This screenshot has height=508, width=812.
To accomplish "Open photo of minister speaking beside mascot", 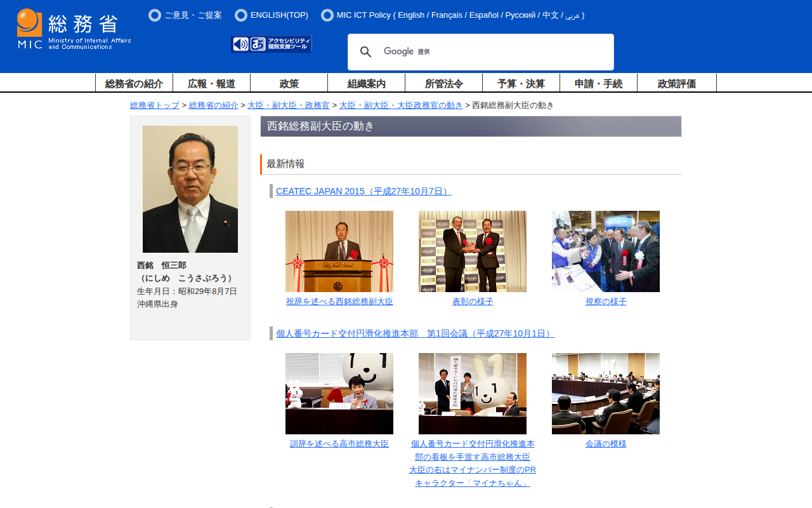I will 339,394.
